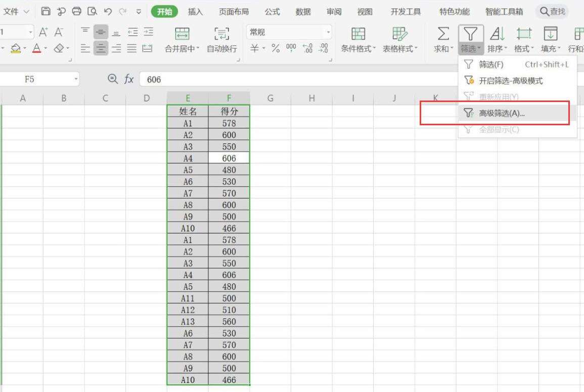
Task: Apply currency ¥ format
Action: coord(254,48)
